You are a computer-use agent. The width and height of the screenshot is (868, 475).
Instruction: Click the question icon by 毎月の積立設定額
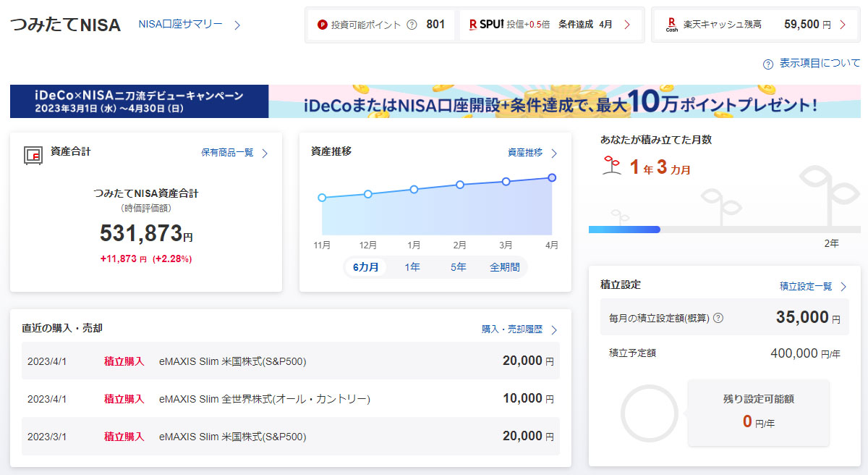point(718,318)
